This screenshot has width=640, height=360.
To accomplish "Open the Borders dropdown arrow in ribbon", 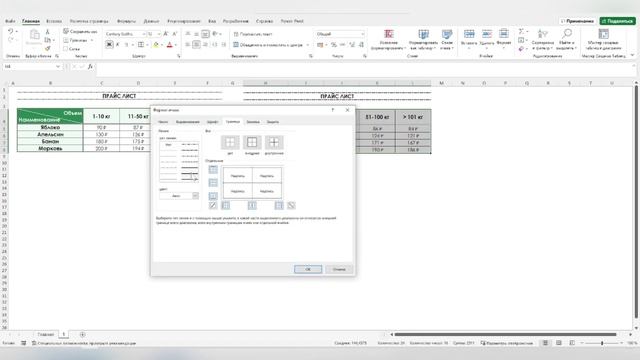I will (147, 44).
